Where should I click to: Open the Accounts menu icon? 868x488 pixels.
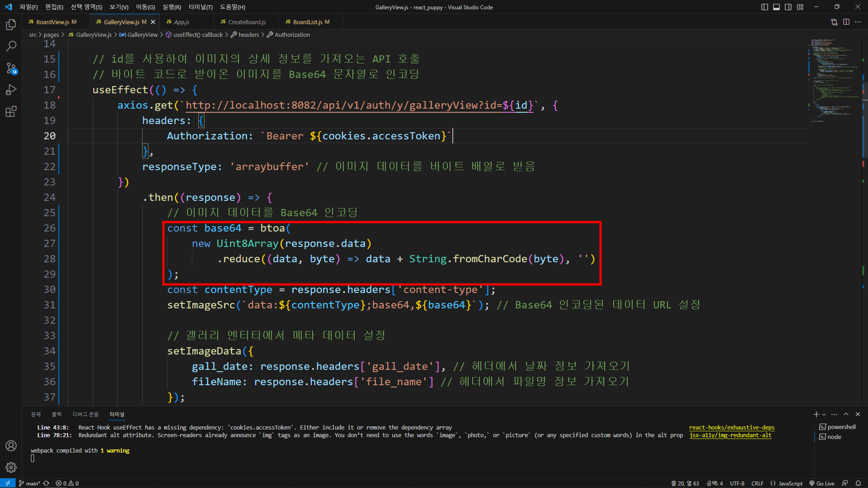click(x=11, y=445)
